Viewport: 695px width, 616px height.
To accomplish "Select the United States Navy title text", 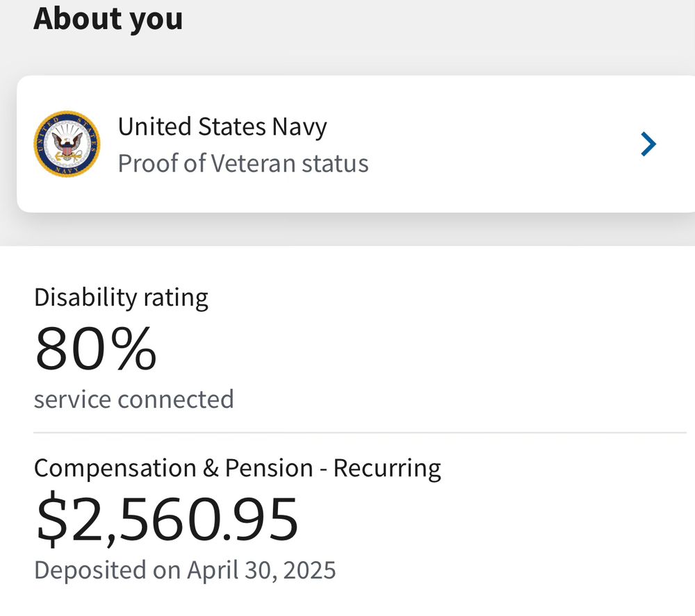I will pos(222,127).
